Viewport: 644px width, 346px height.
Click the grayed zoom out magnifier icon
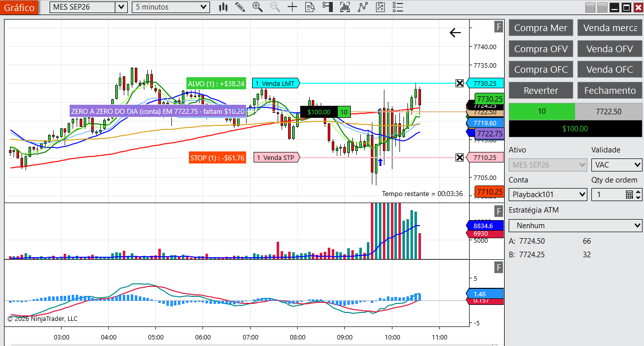[275, 7]
